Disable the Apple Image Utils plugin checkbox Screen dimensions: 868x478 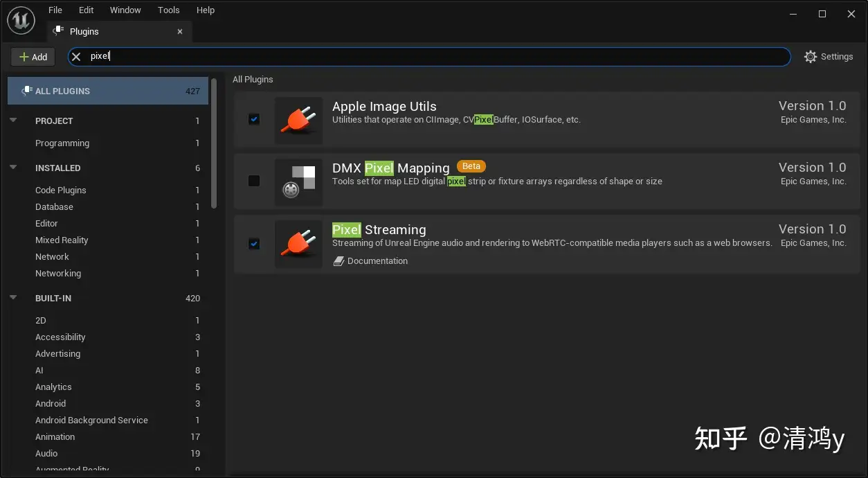click(254, 119)
